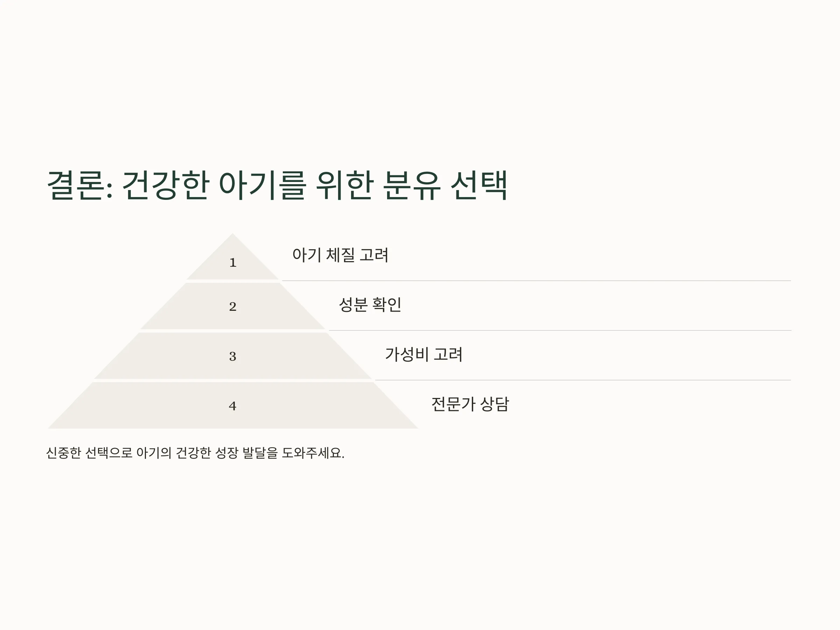Screen dimensions: 840x630
Task: Click the divider line below 아기 체질 고려
Action: (x=536, y=281)
